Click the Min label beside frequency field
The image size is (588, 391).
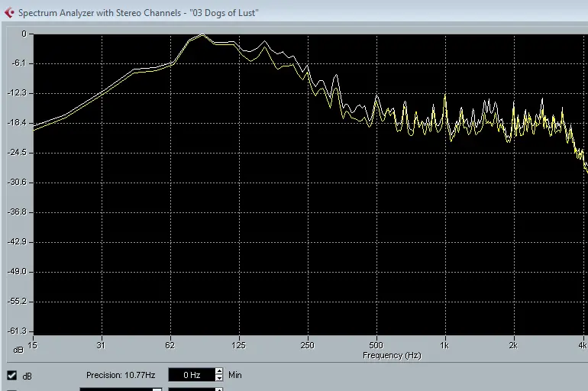tap(235, 375)
